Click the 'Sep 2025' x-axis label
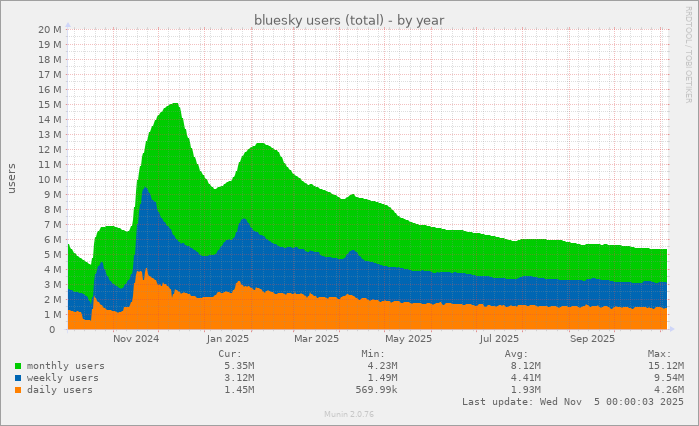 pos(592,339)
